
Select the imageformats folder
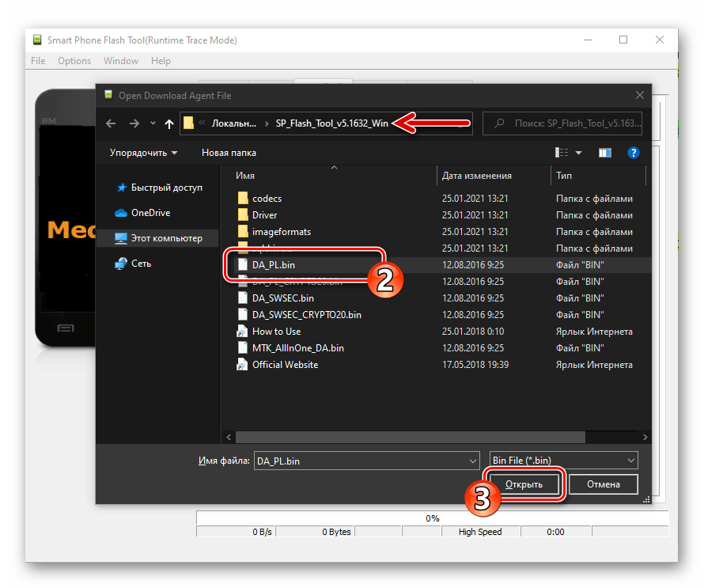tap(274, 231)
